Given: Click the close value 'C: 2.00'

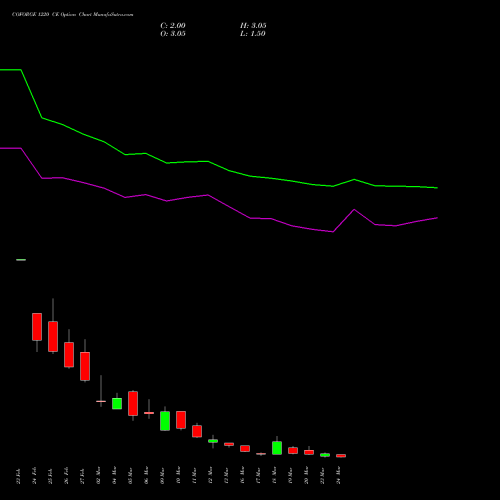Looking at the screenshot, I should (x=173, y=26).
